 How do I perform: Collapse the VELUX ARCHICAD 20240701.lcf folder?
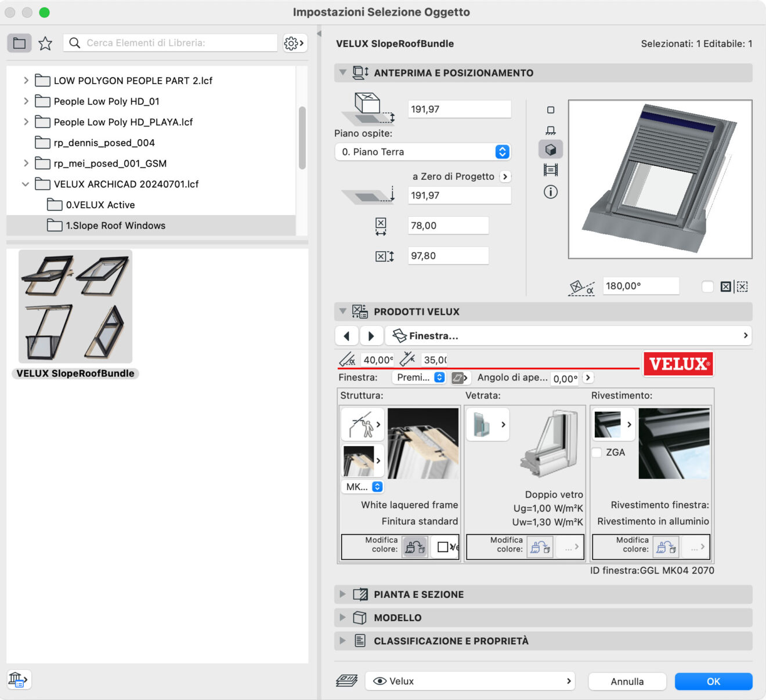[x=26, y=184]
